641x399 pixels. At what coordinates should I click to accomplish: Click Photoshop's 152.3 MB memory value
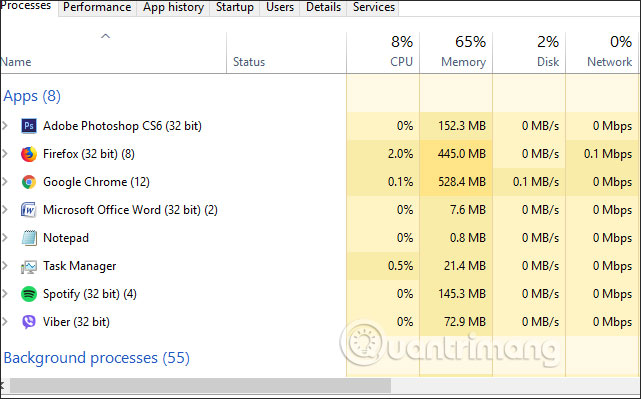462,126
